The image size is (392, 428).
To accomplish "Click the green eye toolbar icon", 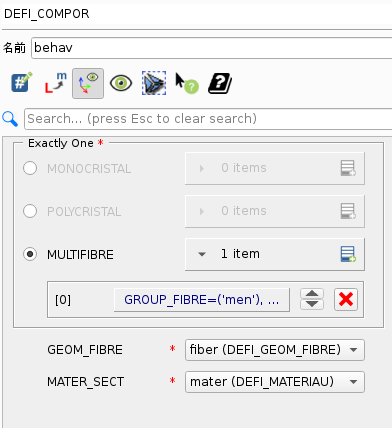I will click(x=121, y=83).
